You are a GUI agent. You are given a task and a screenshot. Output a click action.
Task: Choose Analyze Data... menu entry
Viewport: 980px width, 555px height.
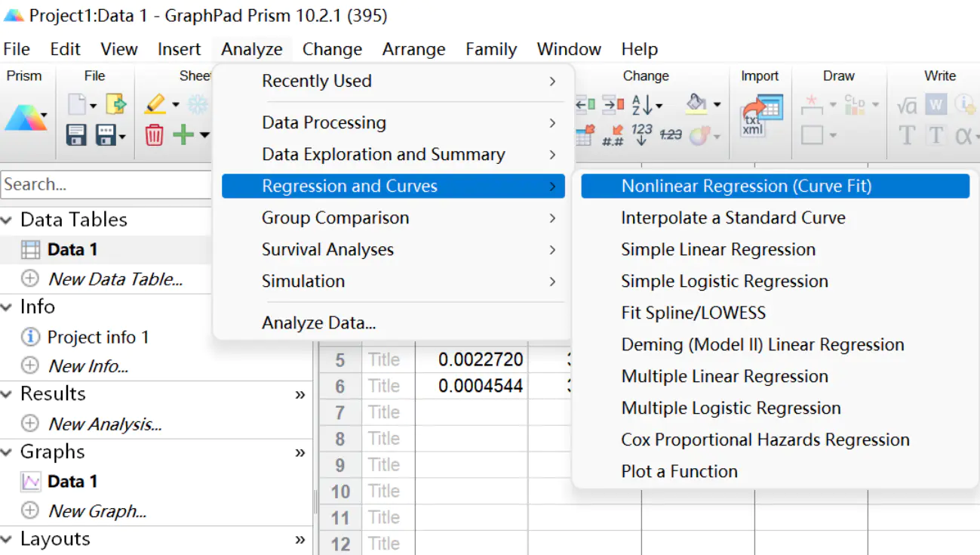pyautogui.click(x=393, y=323)
